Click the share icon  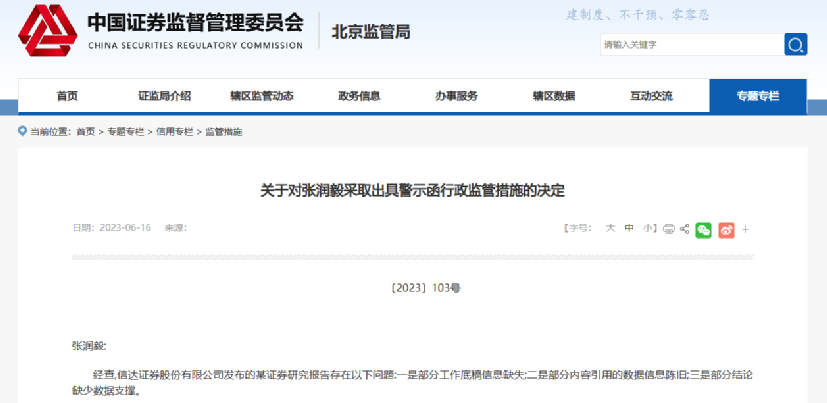pos(685,229)
